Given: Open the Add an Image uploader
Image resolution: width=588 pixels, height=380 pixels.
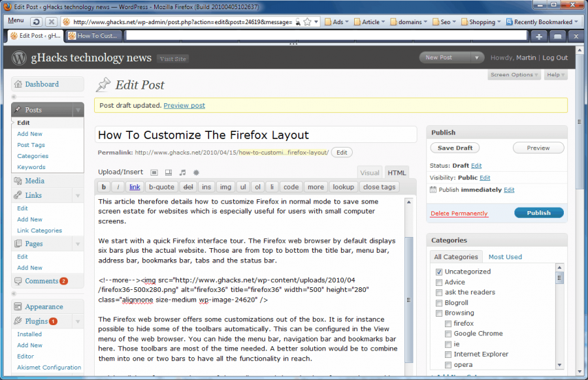Looking at the screenshot, I should click(154, 172).
